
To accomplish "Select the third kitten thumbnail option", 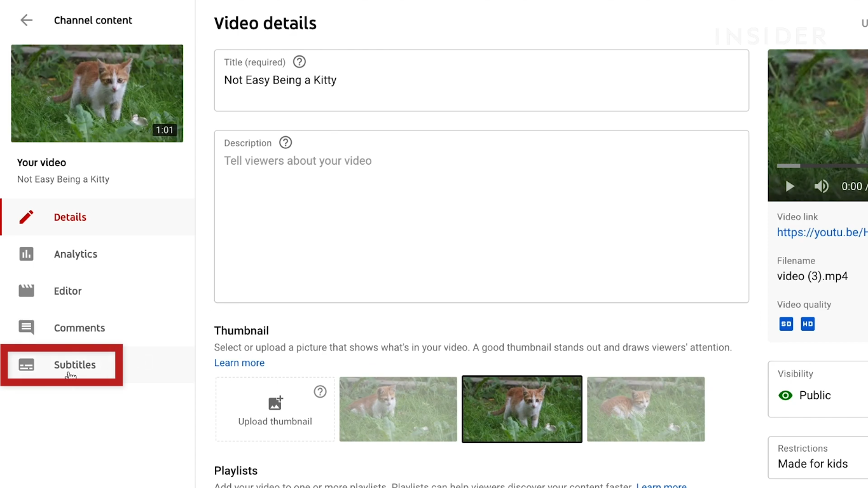I will pos(645,409).
